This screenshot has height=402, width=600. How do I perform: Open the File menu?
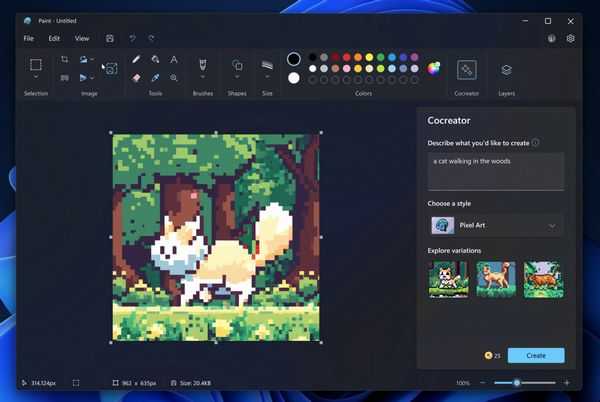[x=28, y=38]
